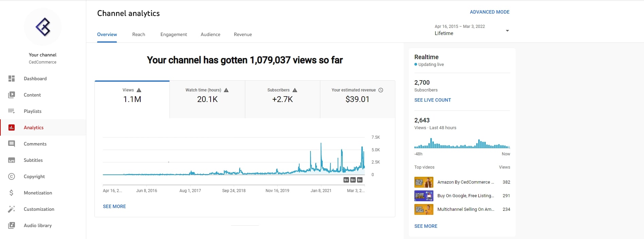Click clock icon beside estimated revenue
This screenshot has height=239, width=644.
(381, 90)
